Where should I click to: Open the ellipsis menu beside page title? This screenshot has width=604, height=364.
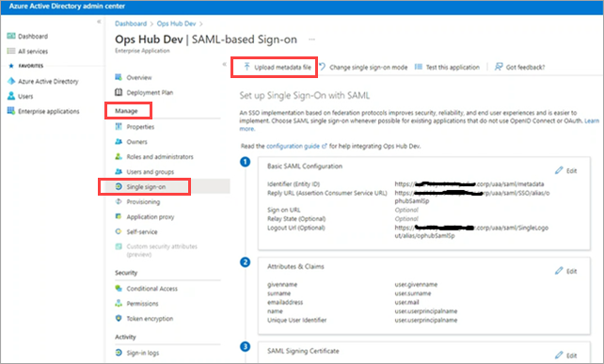coord(312,40)
